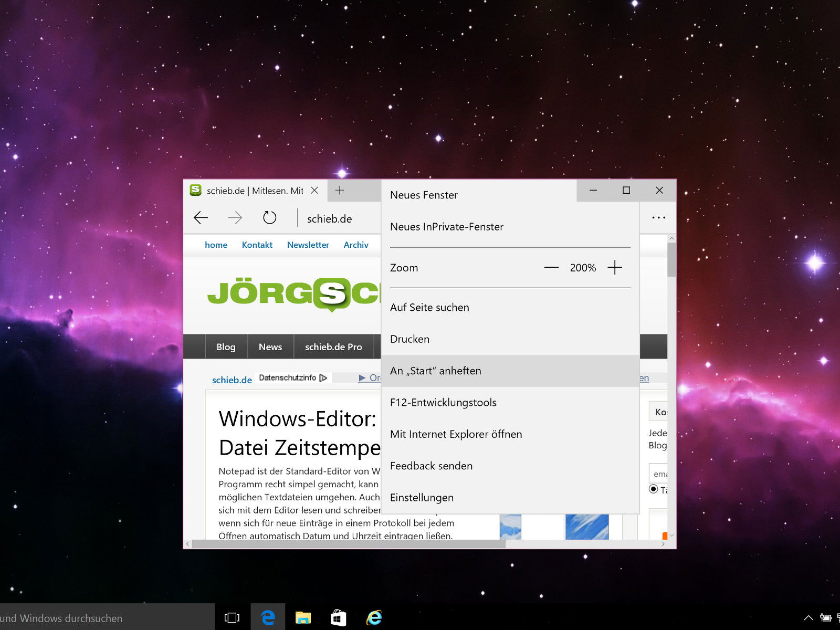Select the radio button below email field
This screenshot has width=840, height=630.
[654, 489]
